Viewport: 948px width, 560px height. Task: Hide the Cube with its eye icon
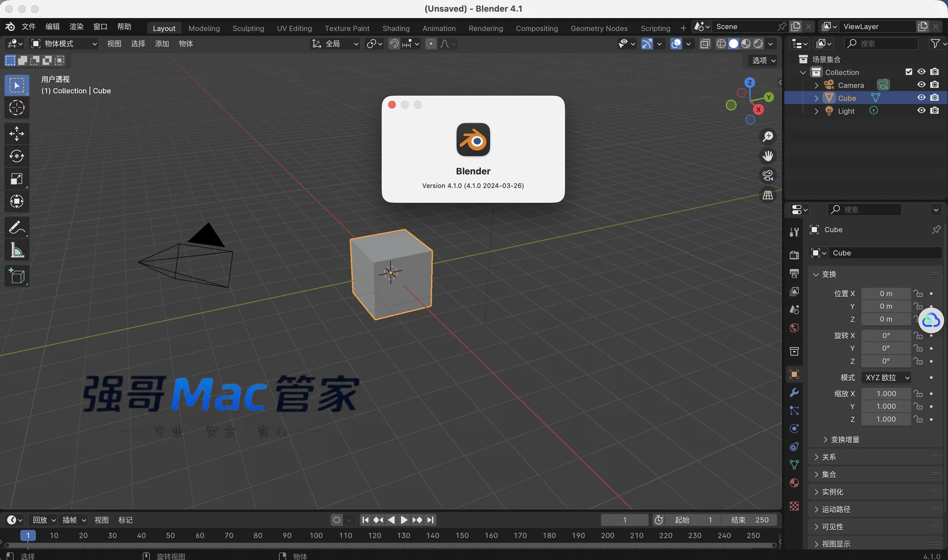point(921,98)
